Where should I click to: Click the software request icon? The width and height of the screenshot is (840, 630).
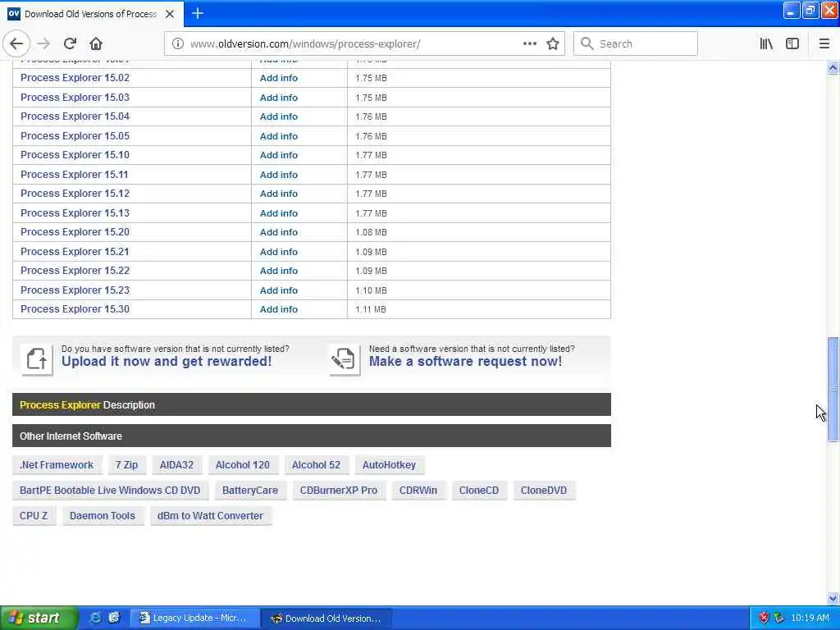[x=344, y=359]
